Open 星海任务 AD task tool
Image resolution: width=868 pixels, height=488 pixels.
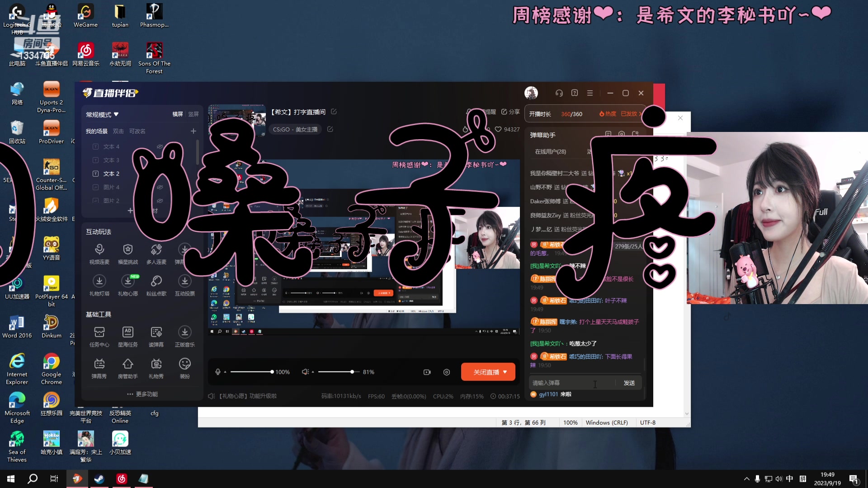(127, 337)
